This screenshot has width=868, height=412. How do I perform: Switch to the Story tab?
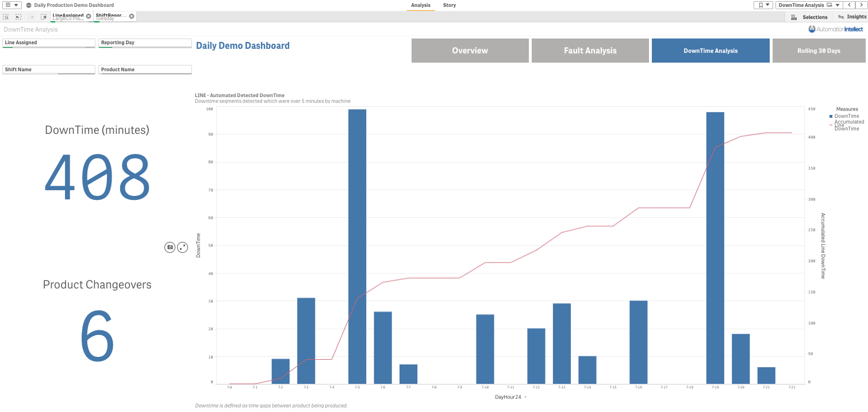click(449, 5)
